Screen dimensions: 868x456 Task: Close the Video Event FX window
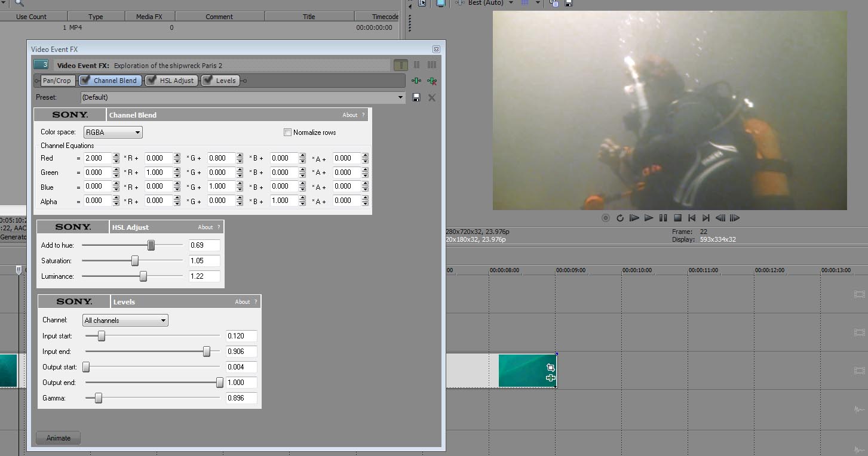436,50
